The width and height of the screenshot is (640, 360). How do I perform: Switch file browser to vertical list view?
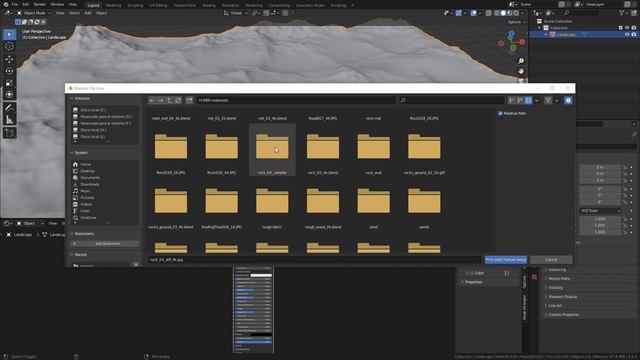[512, 100]
